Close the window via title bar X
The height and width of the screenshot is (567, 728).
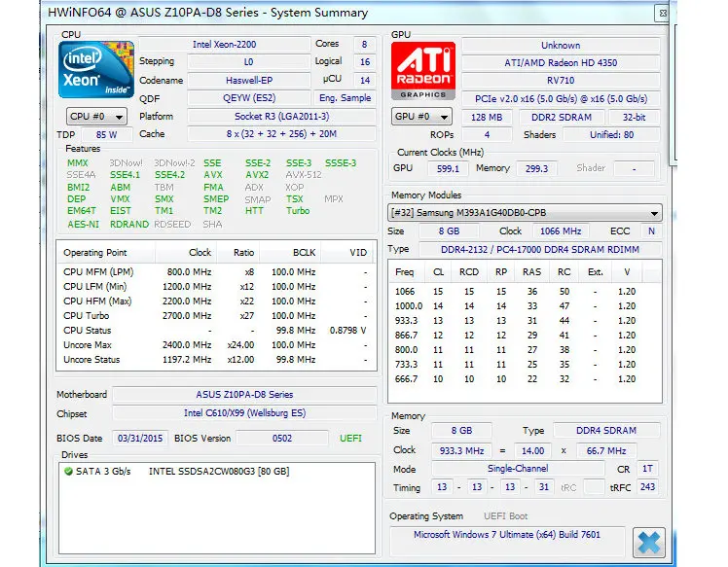(662, 14)
